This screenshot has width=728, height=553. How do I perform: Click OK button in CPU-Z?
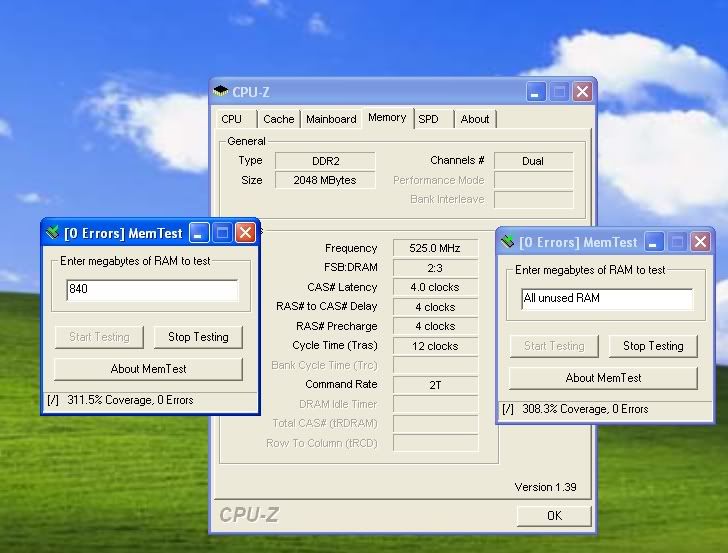click(x=554, y=515)
